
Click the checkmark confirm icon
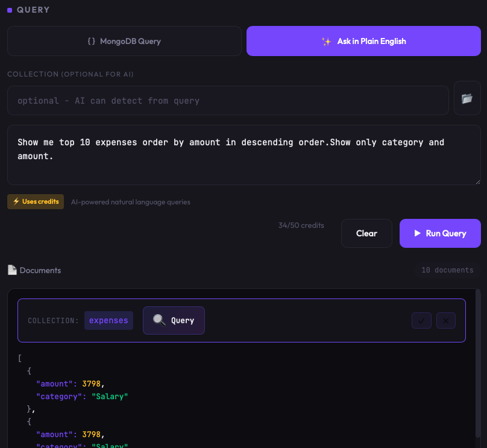pyautogui.click(x=421, y=320)
